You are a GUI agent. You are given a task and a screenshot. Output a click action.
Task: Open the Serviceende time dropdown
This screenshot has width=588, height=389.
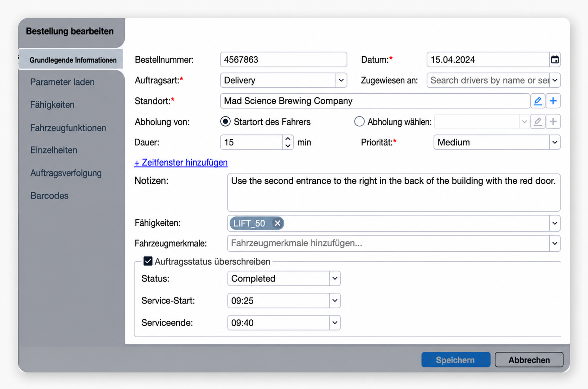[x=334, y=323]
